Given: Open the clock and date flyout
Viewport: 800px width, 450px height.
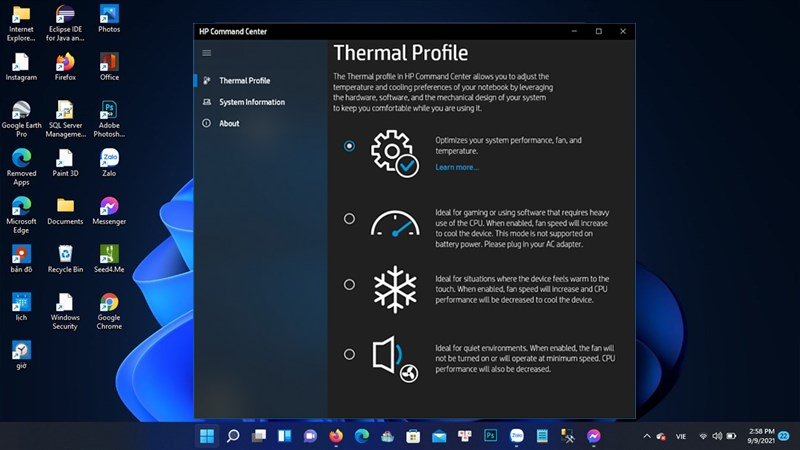Looking at the screenshot, I should tap(761, 436).
